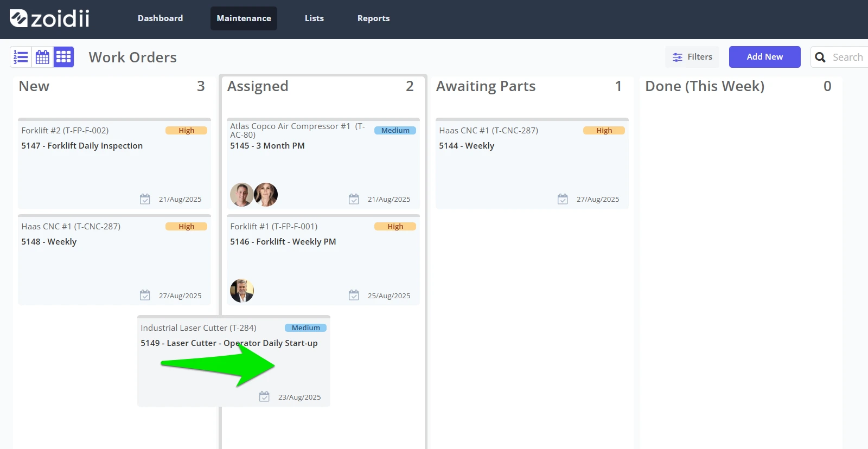Click due date 23/Aug/2025 on order 5149
This screenshot has height=449, width=868.
(x=299, y=397)
